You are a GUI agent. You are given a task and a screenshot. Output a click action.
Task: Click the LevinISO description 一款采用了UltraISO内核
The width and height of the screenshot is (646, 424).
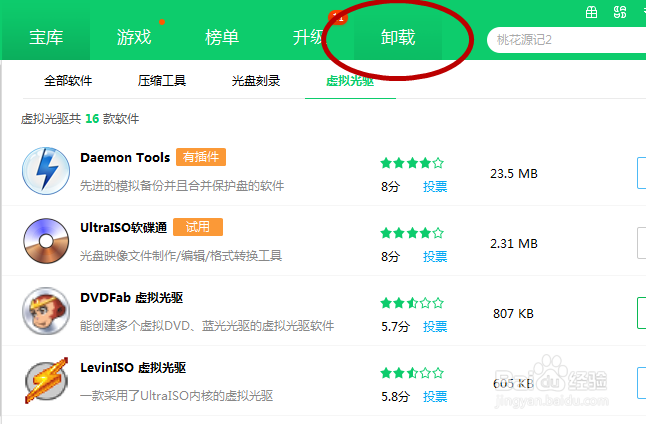176,396
